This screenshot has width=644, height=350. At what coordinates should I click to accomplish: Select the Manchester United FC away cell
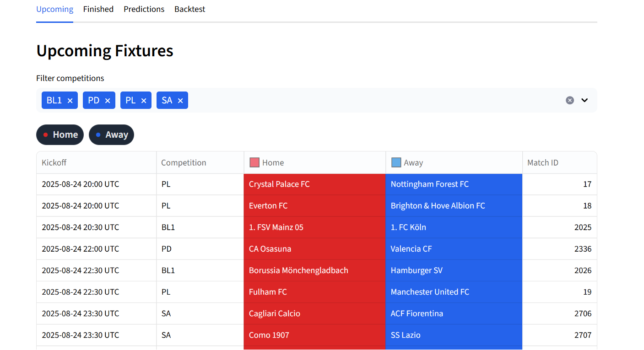coord(454,292)
